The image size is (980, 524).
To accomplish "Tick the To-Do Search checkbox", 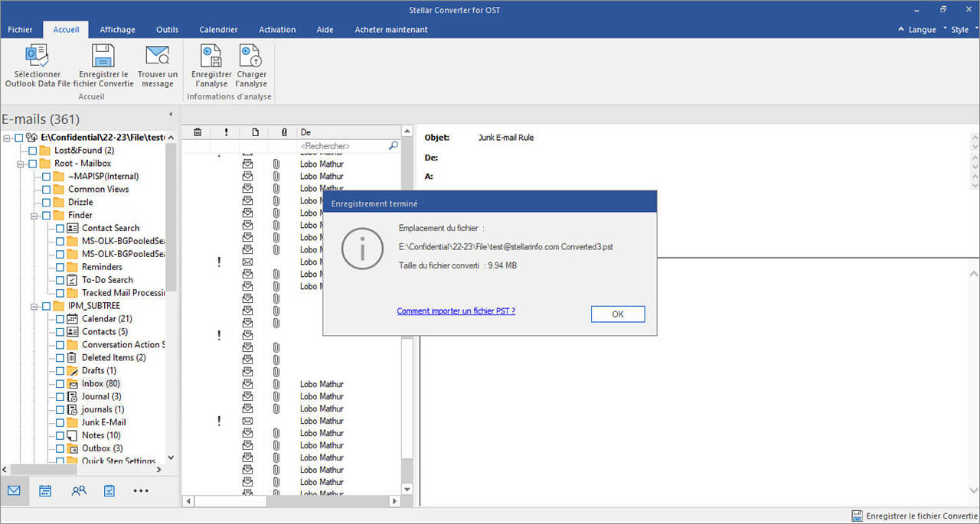I will pyautogui.click(x=60, y=280).
